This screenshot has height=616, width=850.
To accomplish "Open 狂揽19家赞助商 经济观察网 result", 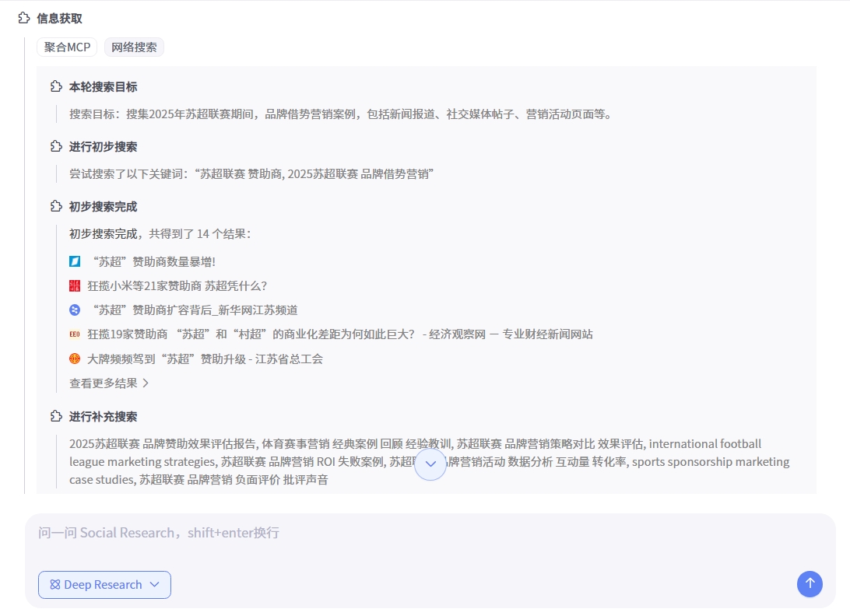I will point(340,334).
